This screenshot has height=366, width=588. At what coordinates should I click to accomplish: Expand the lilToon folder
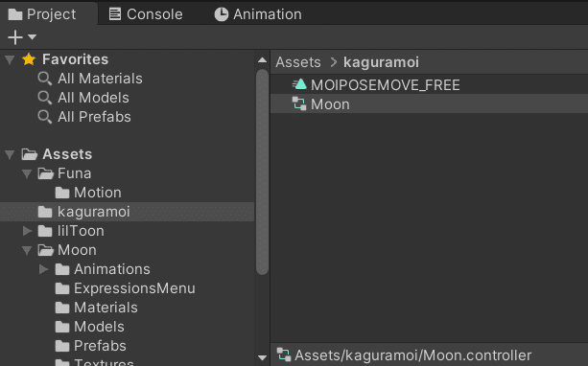pos(28,231)
